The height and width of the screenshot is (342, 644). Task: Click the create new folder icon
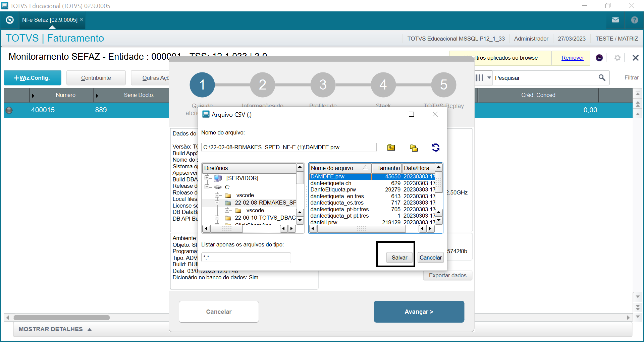pos(414,148)
